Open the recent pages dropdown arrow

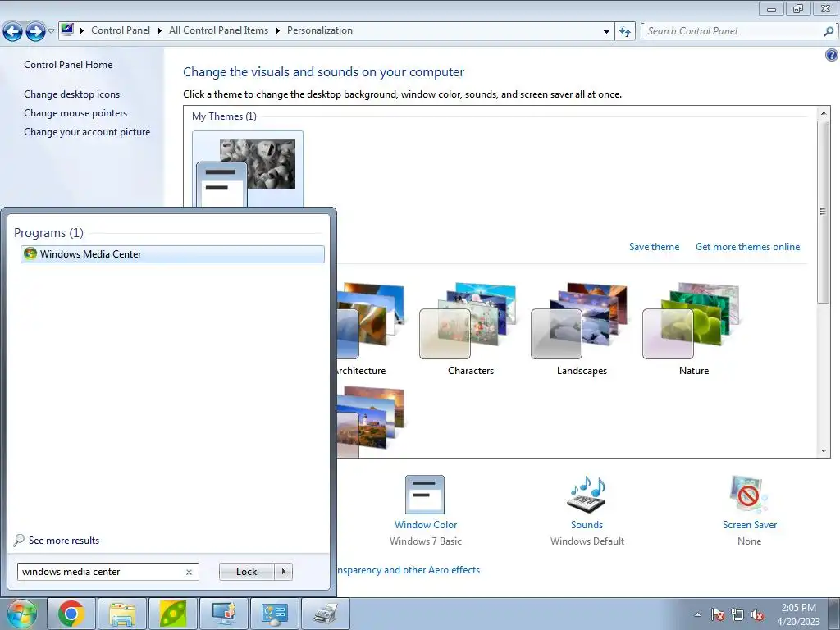(x=51, y=31)
